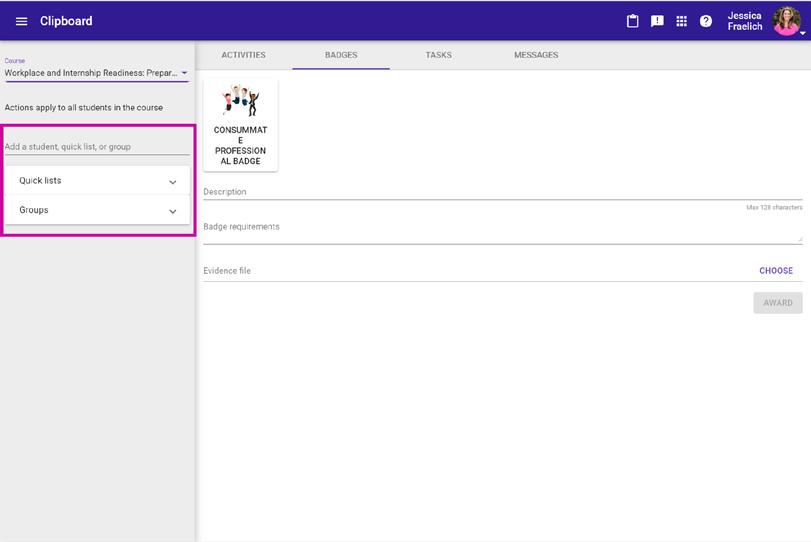Screen dimensions: 811x542
Task: Open the apps grid icon
Action: click(681, 21)
